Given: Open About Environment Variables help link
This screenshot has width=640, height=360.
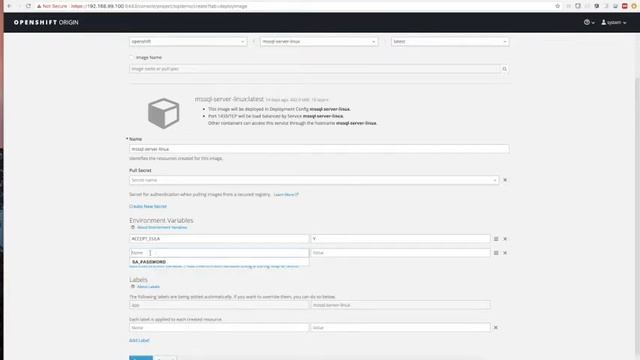Looking at the screenshot, I should click(162, 227).
